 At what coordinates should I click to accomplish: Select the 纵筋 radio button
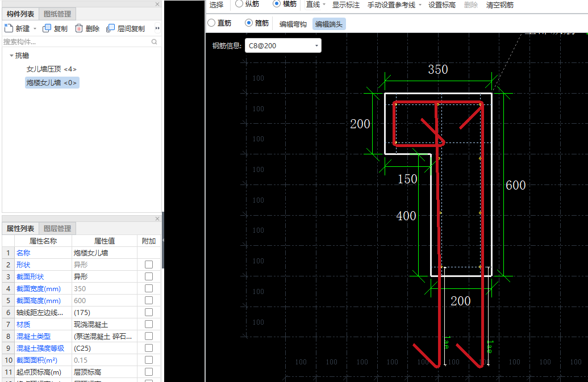239,4
